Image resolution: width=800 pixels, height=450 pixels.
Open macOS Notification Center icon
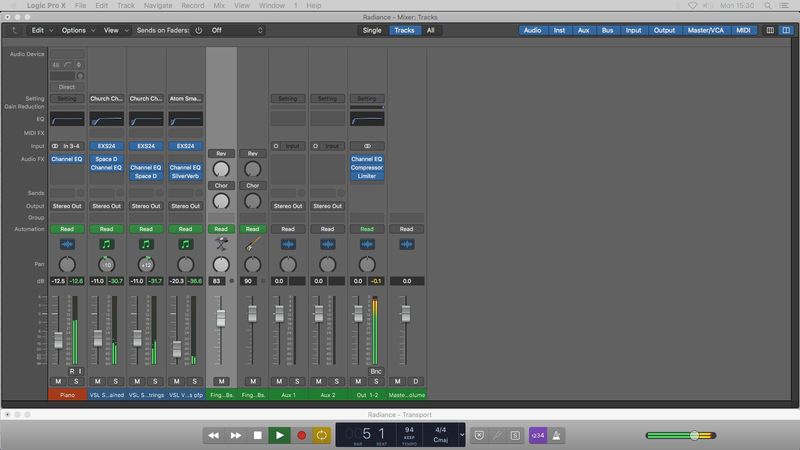[x=784, y=6]
